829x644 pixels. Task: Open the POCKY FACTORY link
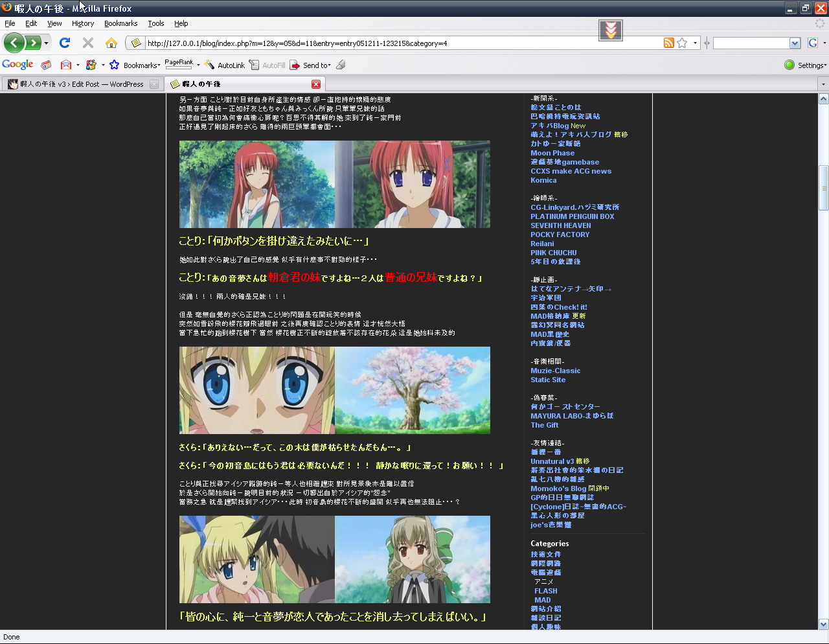coord(560,235)
